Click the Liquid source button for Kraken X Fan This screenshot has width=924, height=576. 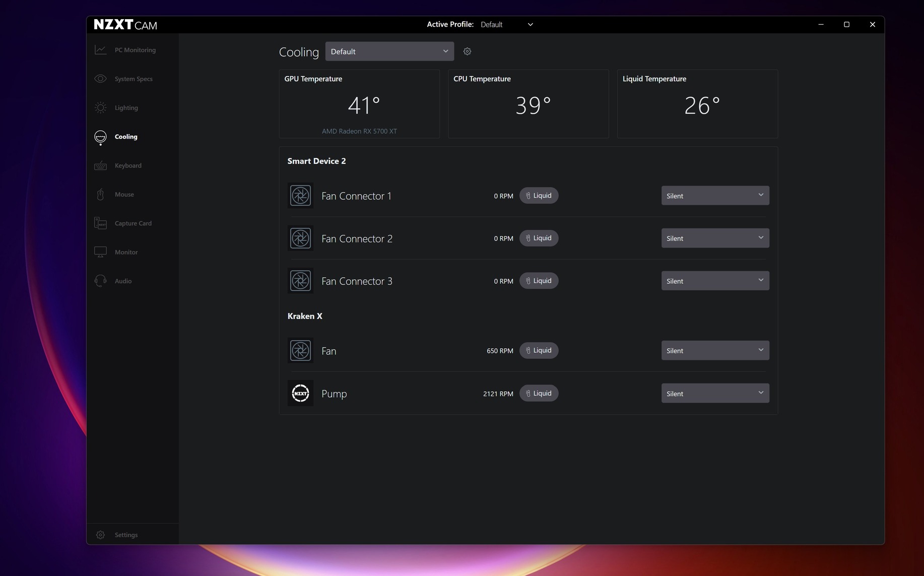pos(539,350)
